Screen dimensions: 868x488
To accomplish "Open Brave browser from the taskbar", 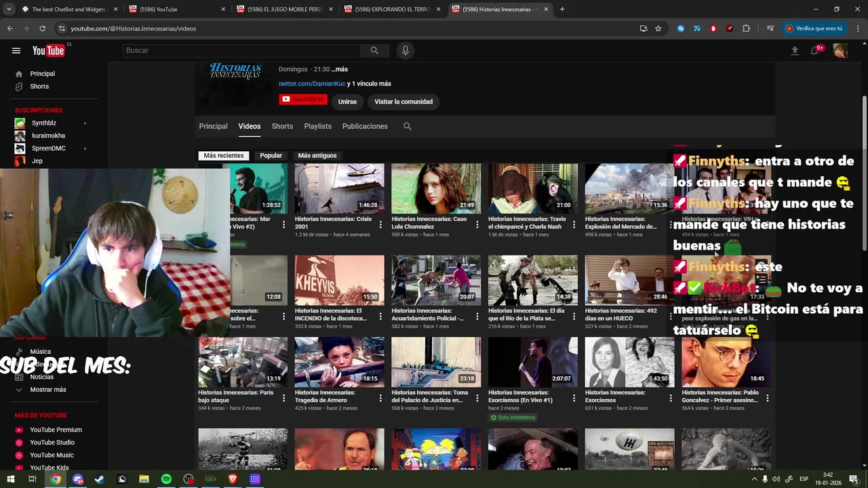I will [233, 479].
